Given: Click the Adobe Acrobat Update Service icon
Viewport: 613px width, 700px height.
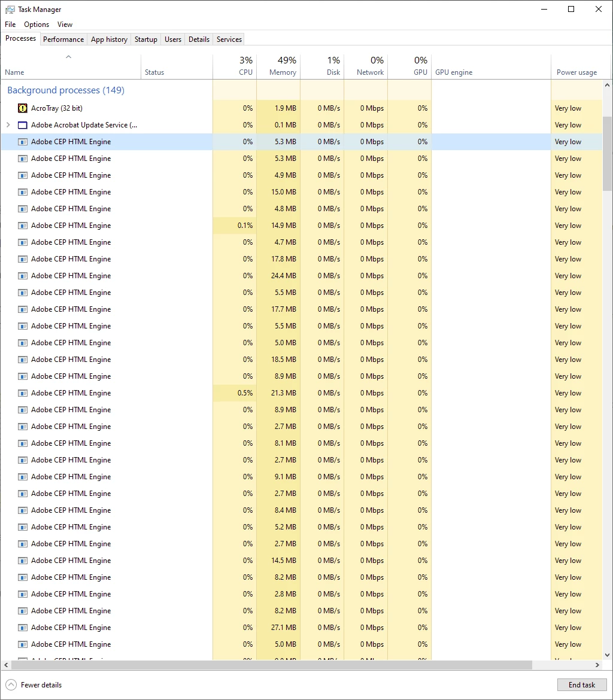Looking at the screenshot, I should (22, 125).
